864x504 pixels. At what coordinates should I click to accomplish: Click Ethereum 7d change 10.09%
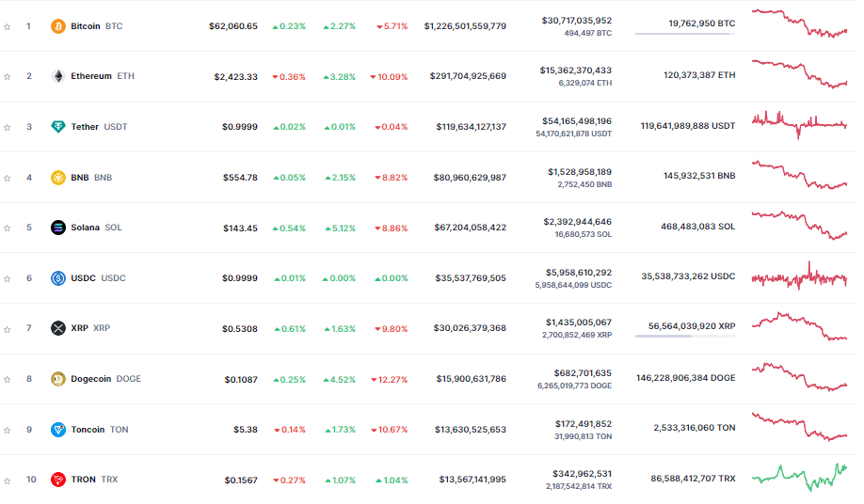click(x=389, y=77)
